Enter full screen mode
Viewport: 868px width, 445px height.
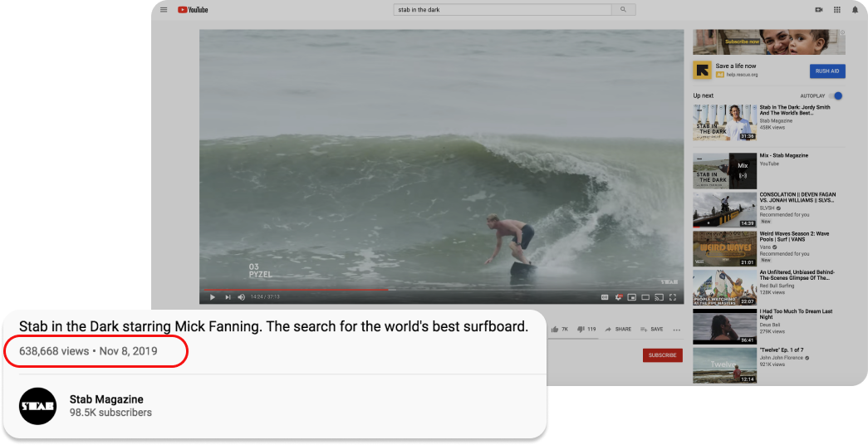[673, 297]
